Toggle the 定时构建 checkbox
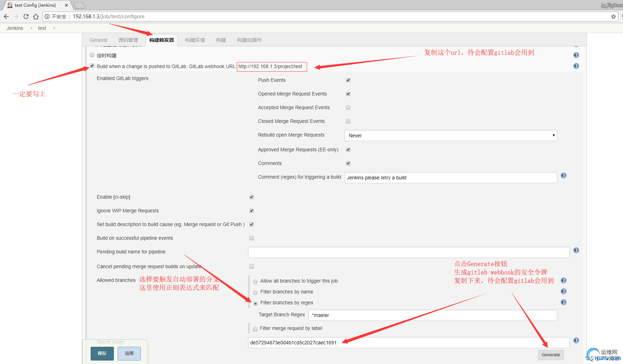The width and height of the screenshot is (623, 364). 92,55
